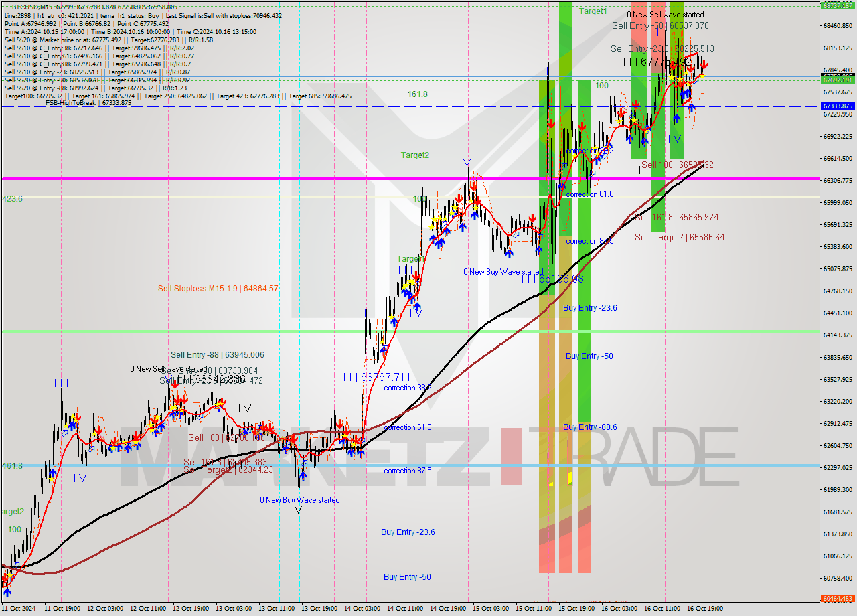Click the 61989.300 price axis label
The height and width of the screenshot is (616, 857).
tap(838, 490)
